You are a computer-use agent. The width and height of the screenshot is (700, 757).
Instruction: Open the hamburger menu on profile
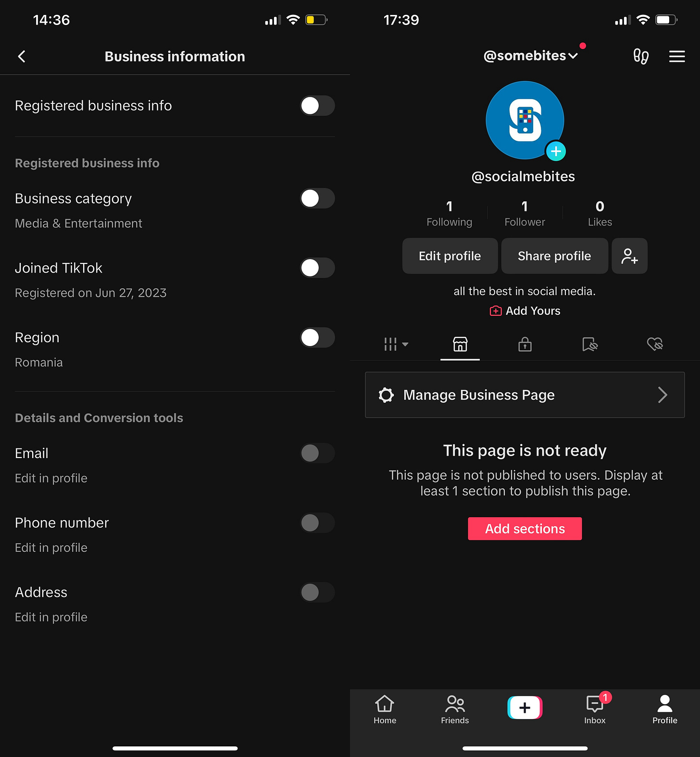(677, 56)
